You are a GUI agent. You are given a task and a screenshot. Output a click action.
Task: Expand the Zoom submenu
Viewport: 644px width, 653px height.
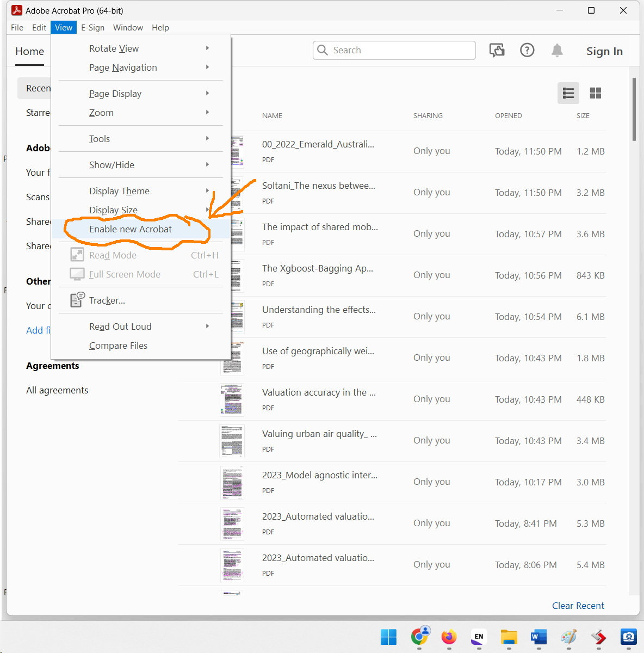tap(101, 113)
